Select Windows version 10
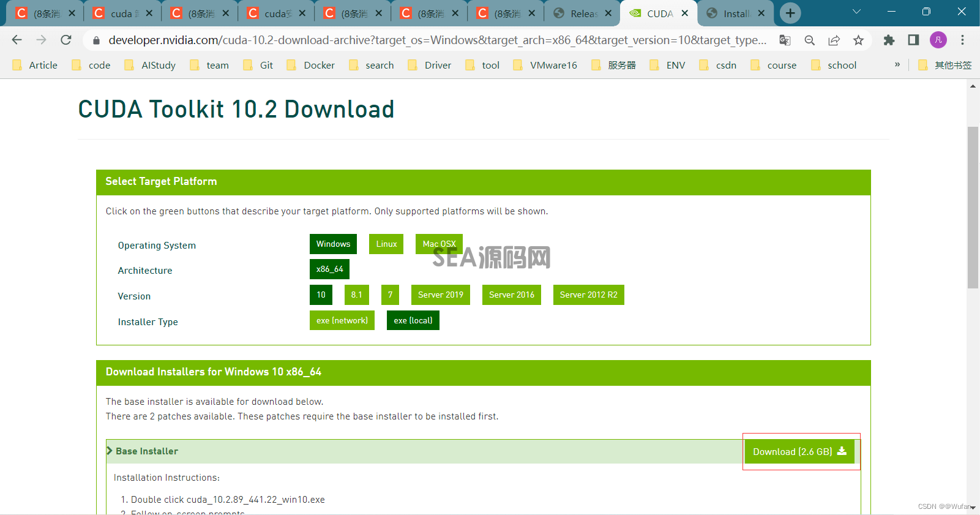 [321, 295]
